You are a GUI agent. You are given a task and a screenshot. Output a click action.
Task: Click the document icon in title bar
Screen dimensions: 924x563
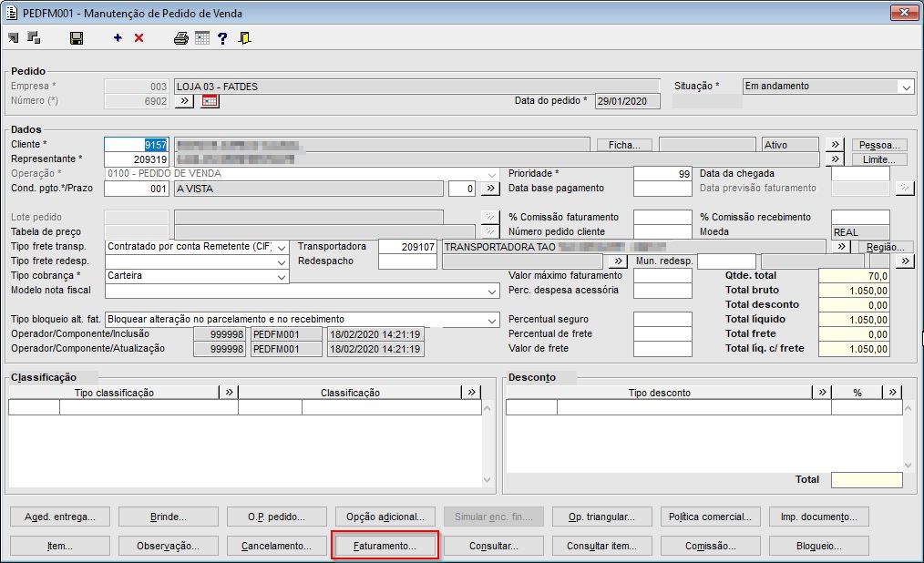click(x=11, y=13)
